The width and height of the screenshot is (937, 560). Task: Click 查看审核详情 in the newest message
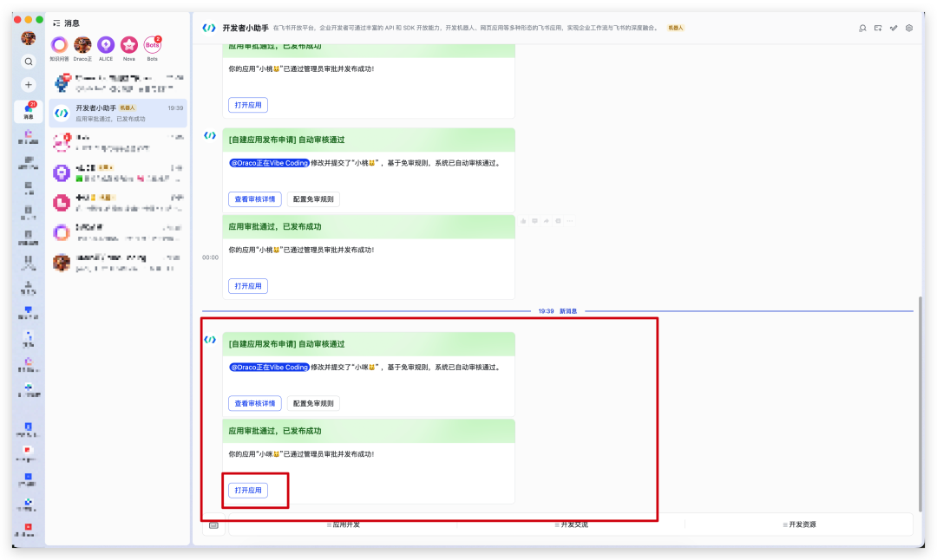[254, 403]
